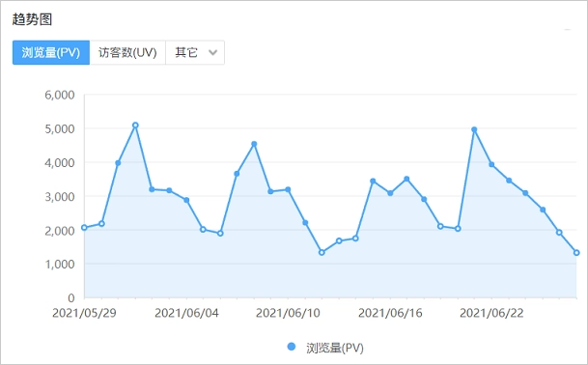Screen dimensions: 588x365
Task: Click the 2021/06/04 axis label
Action: 186,313
